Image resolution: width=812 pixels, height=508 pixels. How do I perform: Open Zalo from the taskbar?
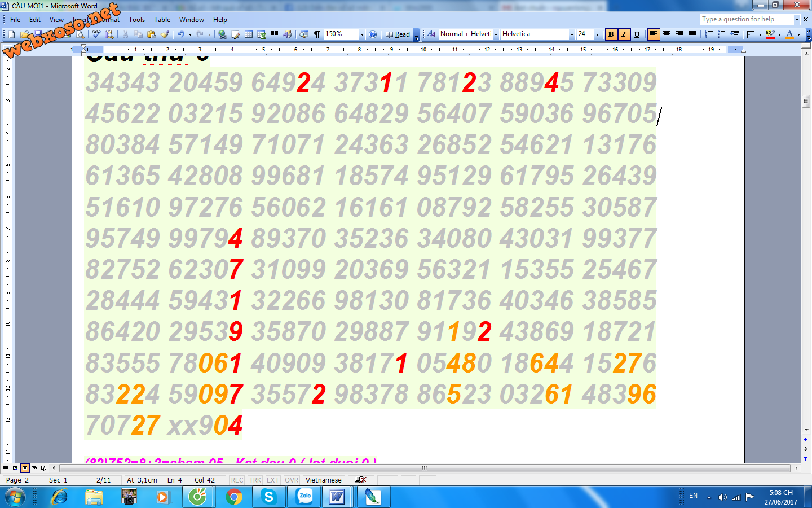click(x=305, y=497)
